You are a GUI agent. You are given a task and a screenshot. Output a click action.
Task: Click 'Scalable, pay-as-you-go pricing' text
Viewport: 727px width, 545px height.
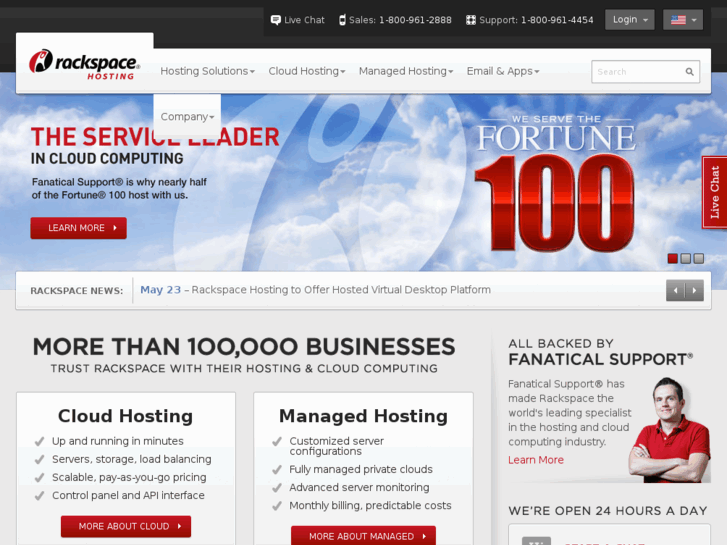coord(129,477)
